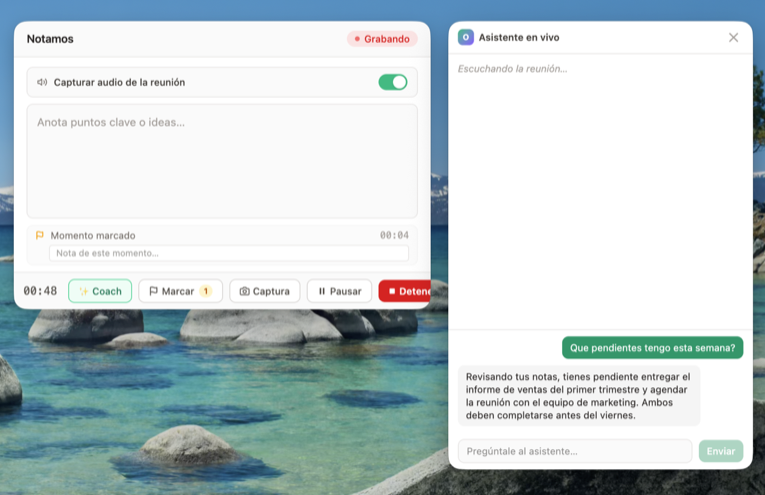Take a screenshot with the Captura button
Screen dimensions: 765x495
click(x=264, y=291)
